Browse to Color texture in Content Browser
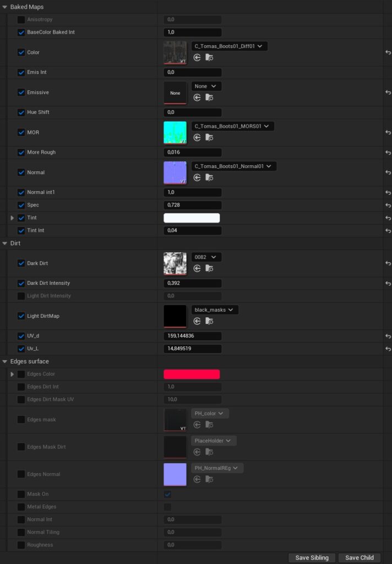 click(209, 57)
